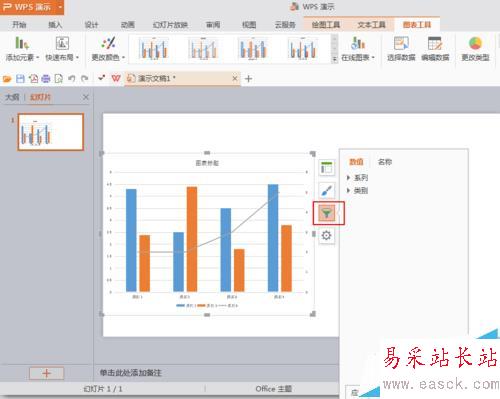
Task: Open the 幻灯片放映 ribbon tab
Action: (x=170, y=25)
